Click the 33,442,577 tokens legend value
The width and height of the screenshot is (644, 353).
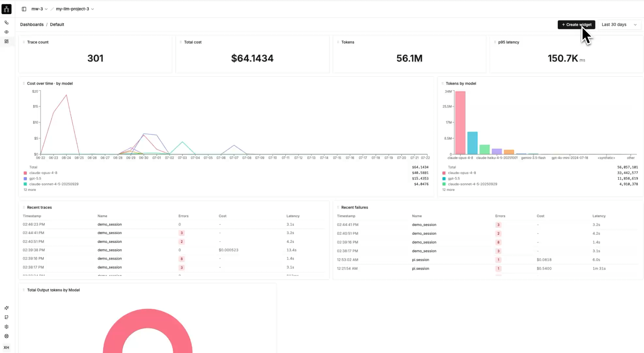tap(627, 173)
